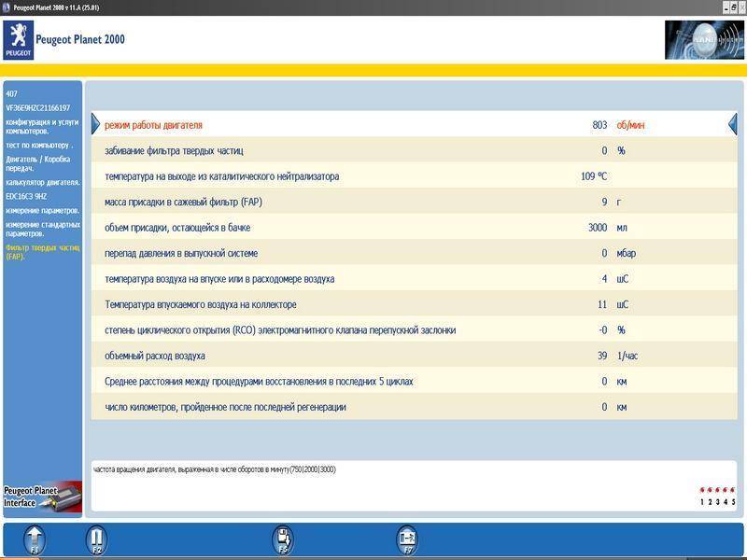747x560 pixels.
Task: Click the Planet System globe logo
Action: [703, 40]
